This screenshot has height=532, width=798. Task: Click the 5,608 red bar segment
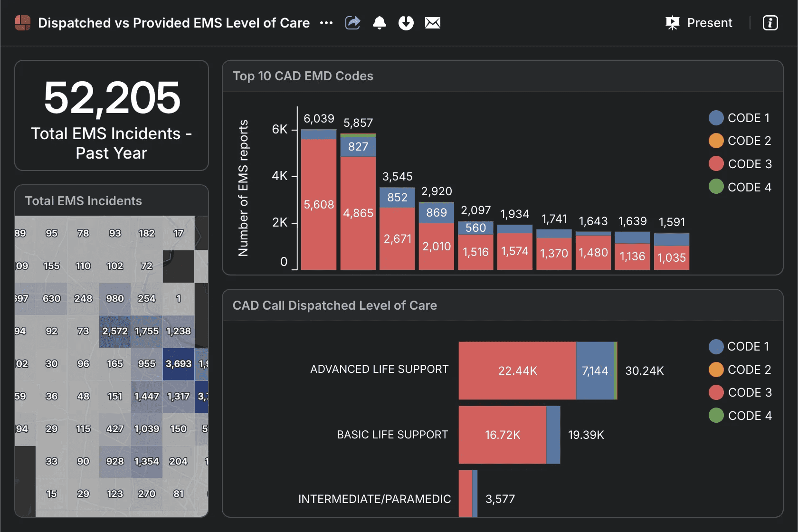click(319, 205)
